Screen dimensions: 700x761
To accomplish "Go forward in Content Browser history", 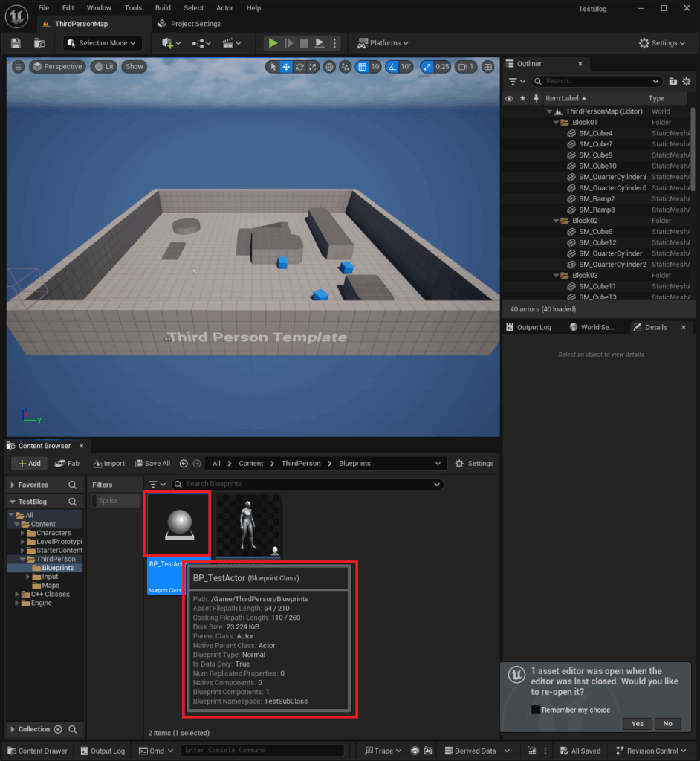I will [197, 464].
